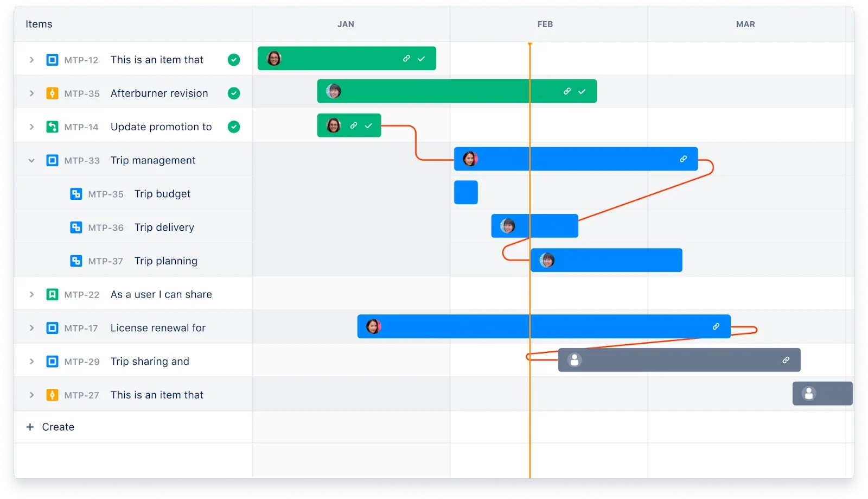Click the epic icon for MTP-29

click(52, 362)
